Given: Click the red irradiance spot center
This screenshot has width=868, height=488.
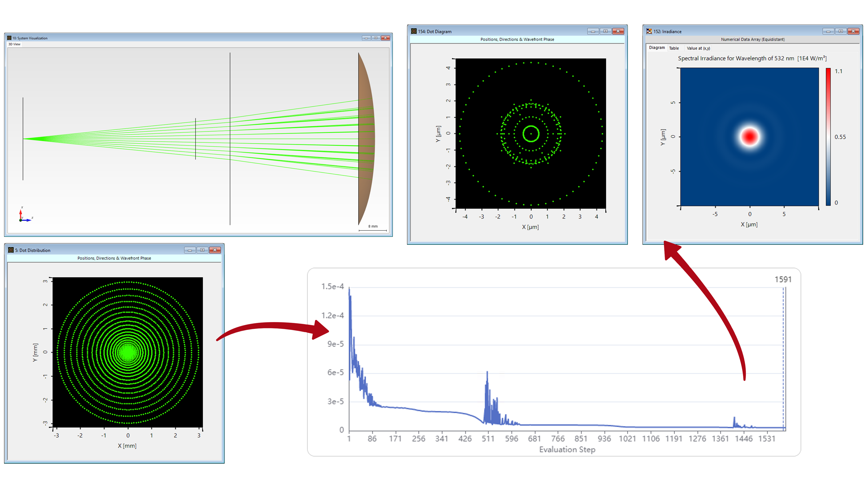Looking at the screenshot, I should tap(749, 136).
